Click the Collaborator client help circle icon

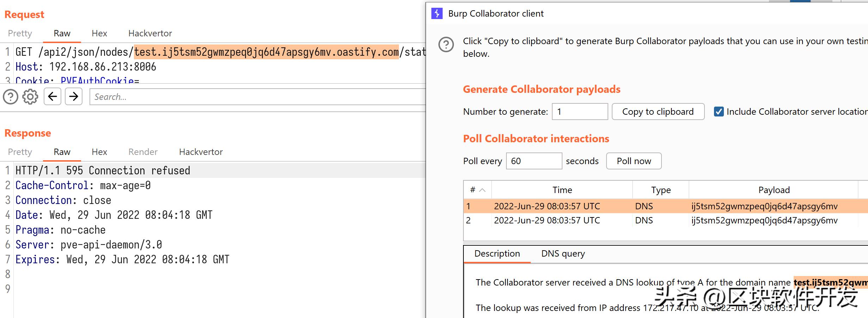point(446,45)
